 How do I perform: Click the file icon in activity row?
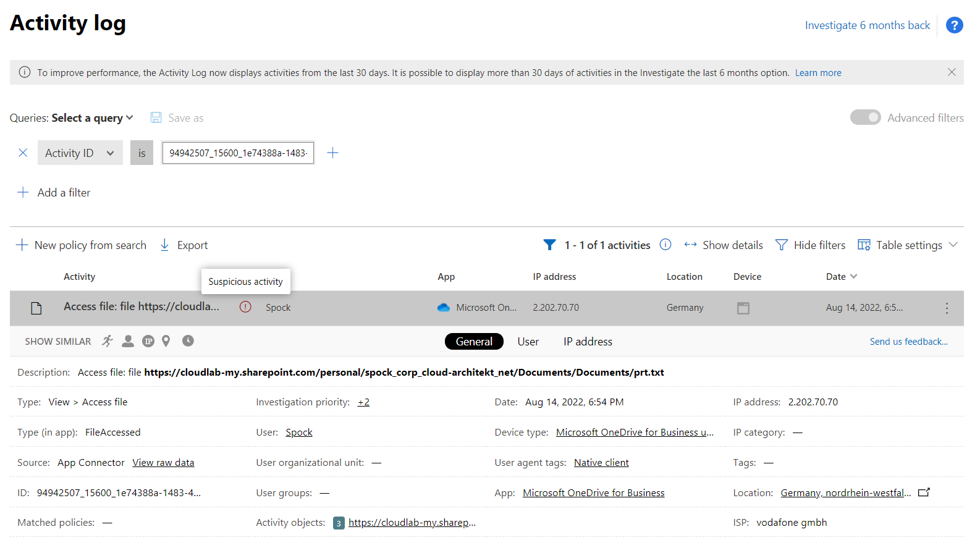36,308
